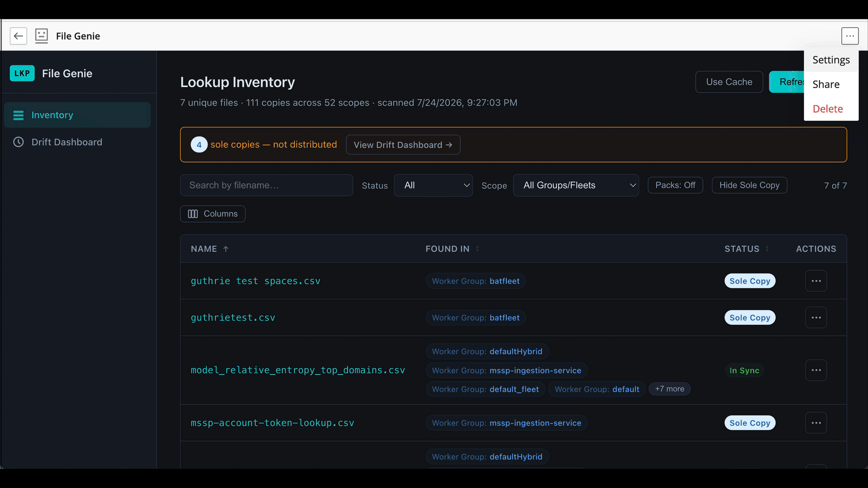Open the Inventory sidebar section

[77, 115]
